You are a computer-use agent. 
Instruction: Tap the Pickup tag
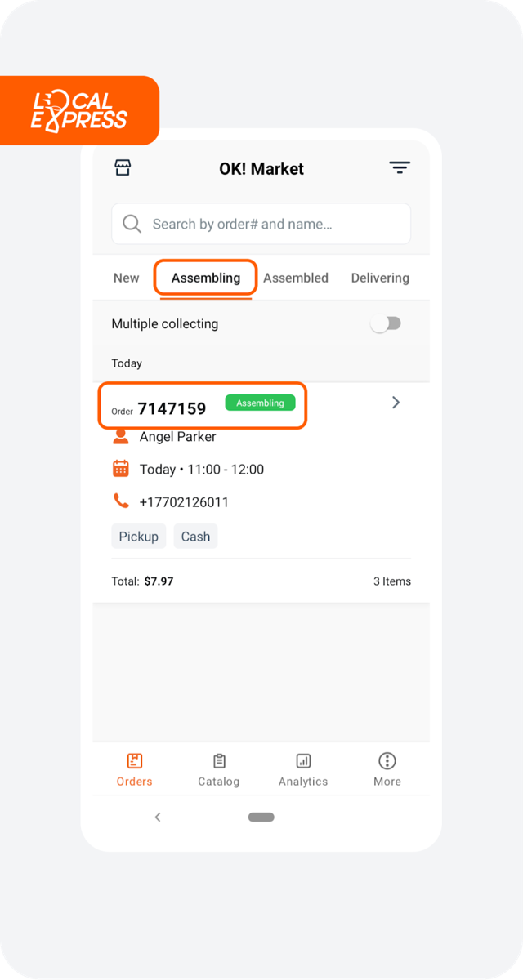point(139,537)
